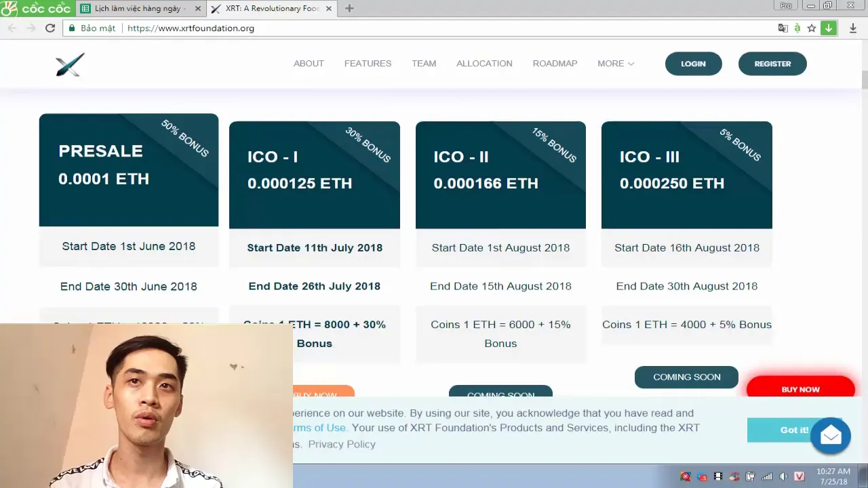Open the ABOUT navigation item
The image size is (868, 488).
pyautogui.click(x=309, y=64)
